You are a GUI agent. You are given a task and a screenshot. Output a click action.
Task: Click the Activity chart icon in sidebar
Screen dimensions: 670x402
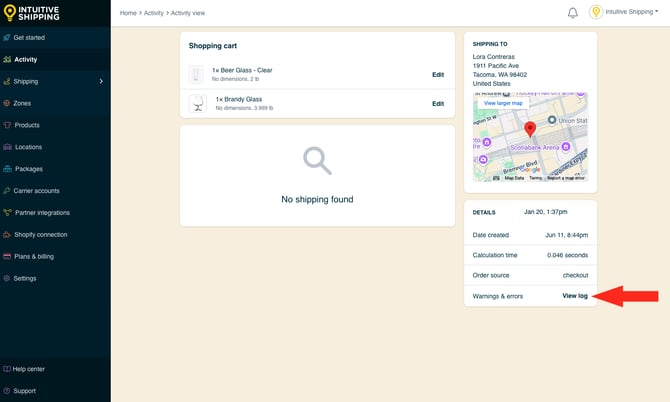[7, 59]
